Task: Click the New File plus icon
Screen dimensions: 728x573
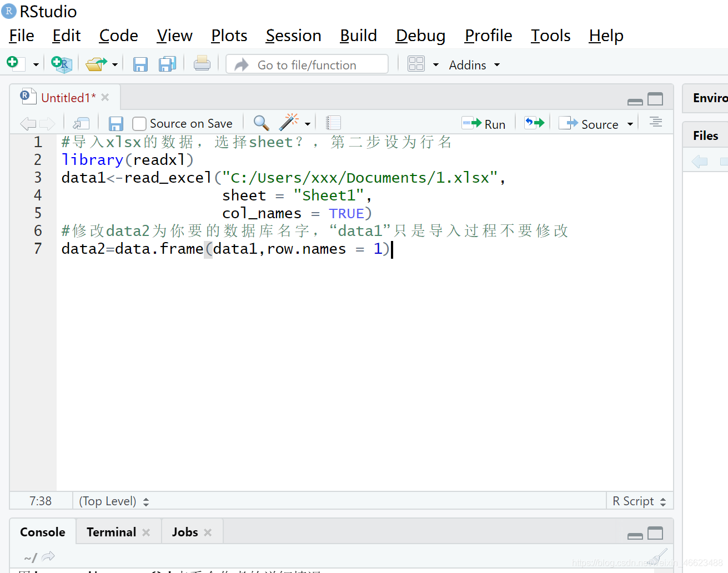Action: coord(15,64)
